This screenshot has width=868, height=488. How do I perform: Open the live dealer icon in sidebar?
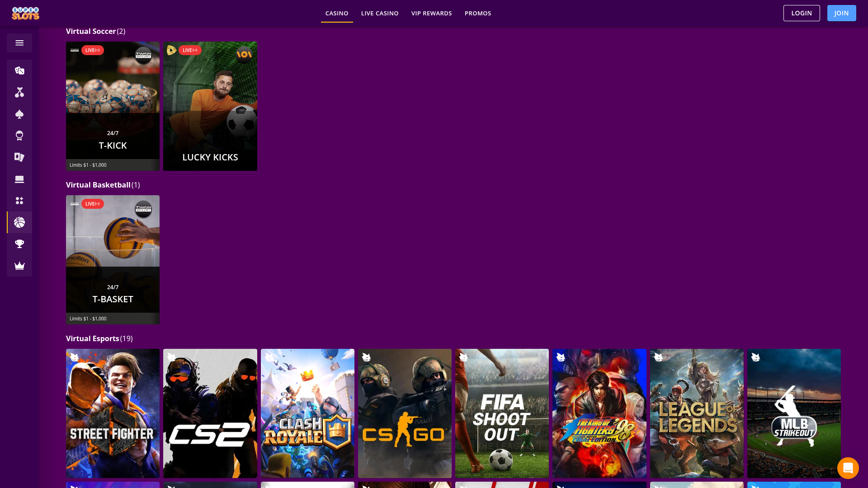coord(19,136)
